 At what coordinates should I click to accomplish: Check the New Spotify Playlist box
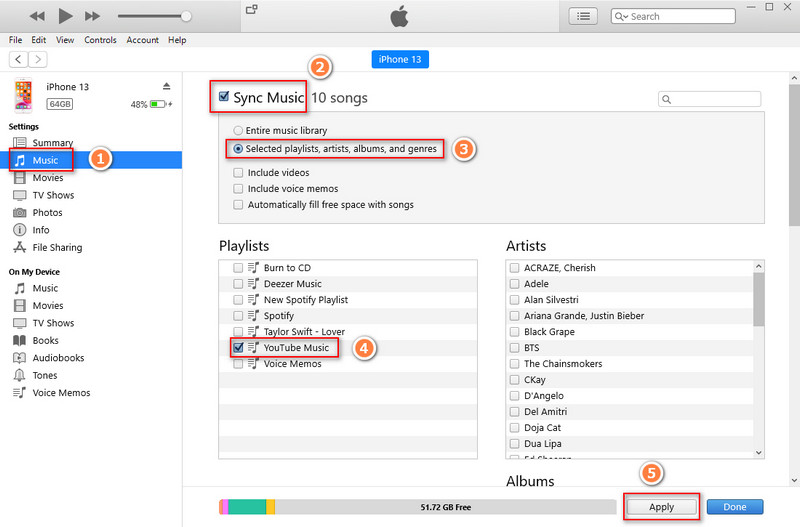[238, 299]
